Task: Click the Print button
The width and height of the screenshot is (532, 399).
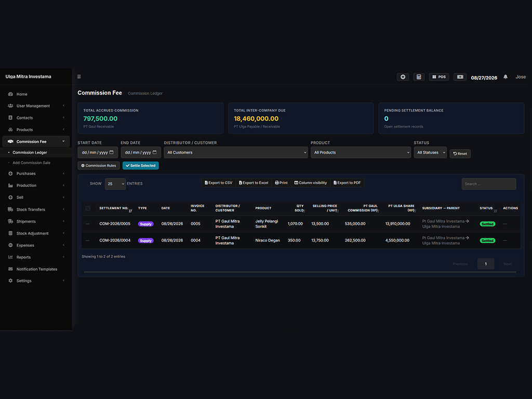Action: (x=281, y=182)
